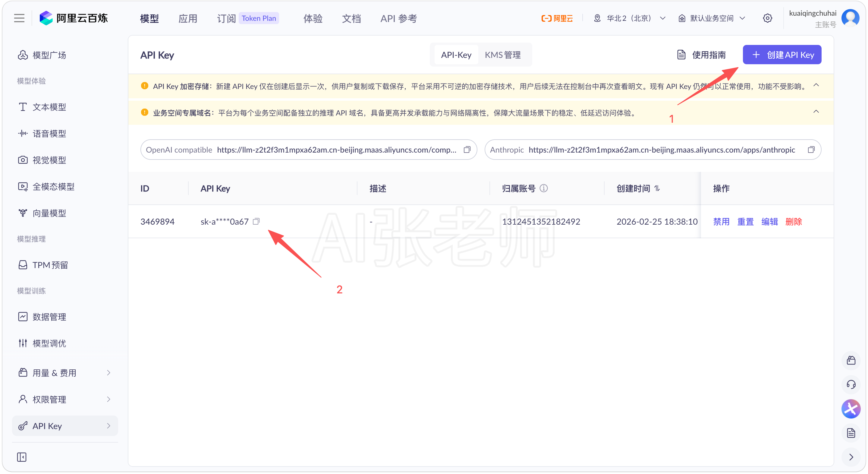Click the floating assistant icon in the right rail

851,409
